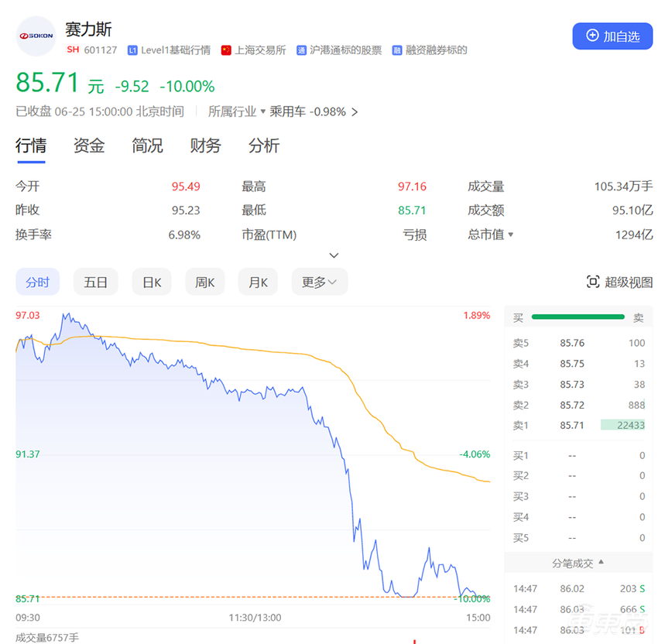Click the 上海交易所 badge icon
Image resolution: width=658 pixels, height=644 pixels.
[226, 50]
